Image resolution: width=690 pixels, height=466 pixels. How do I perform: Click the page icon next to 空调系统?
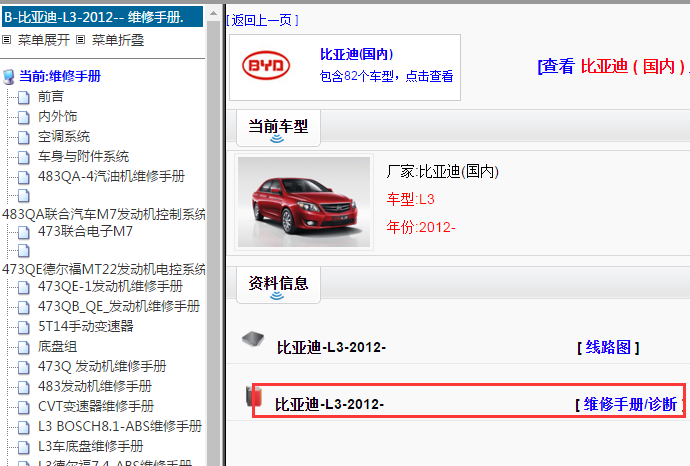pos(24,137)
